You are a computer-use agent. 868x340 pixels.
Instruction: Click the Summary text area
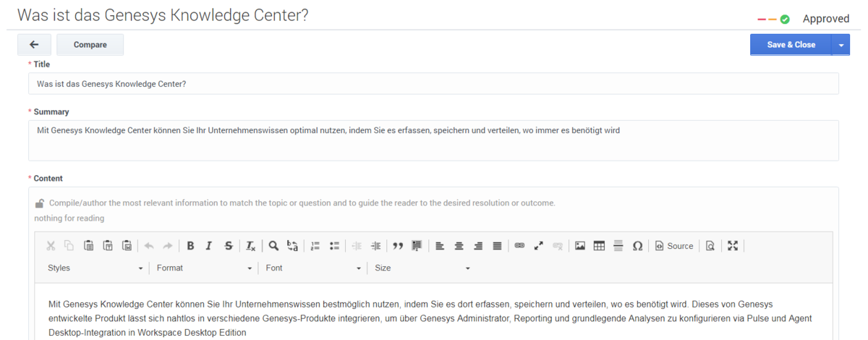pos(433,140)
